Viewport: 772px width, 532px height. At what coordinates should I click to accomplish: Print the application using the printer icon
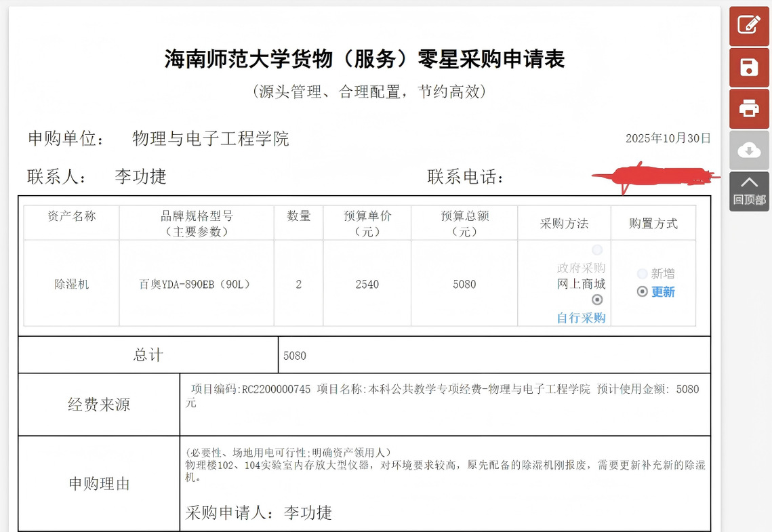pos(748,108)
